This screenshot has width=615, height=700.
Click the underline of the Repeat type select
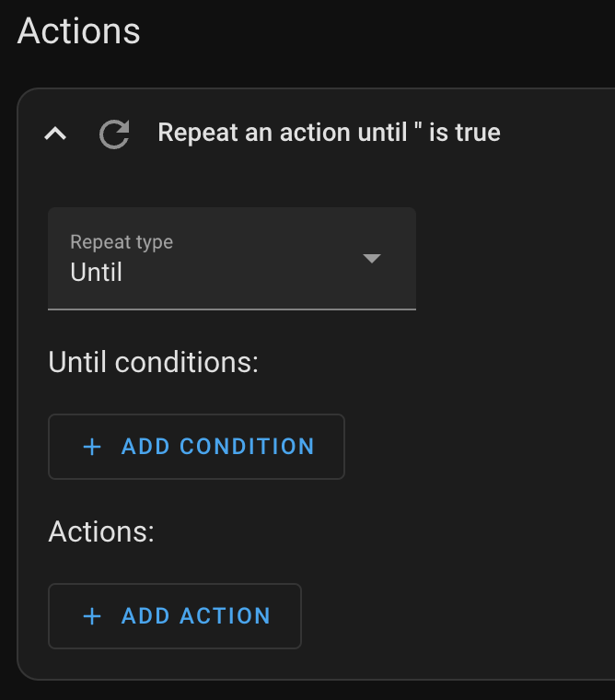(232, 309)
